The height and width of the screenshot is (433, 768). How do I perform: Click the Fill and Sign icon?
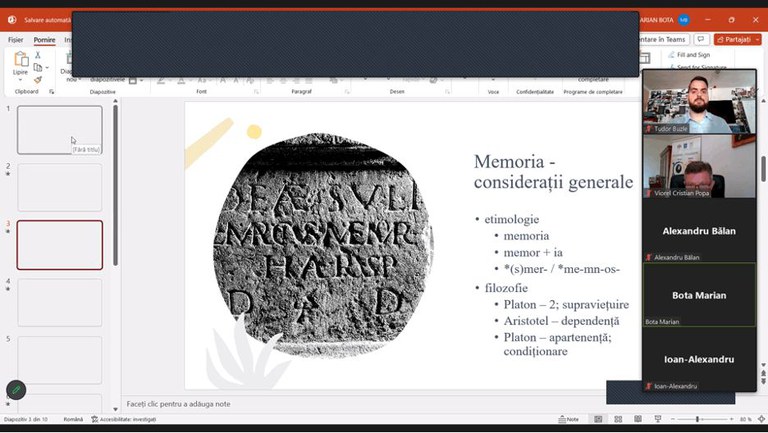671,55
